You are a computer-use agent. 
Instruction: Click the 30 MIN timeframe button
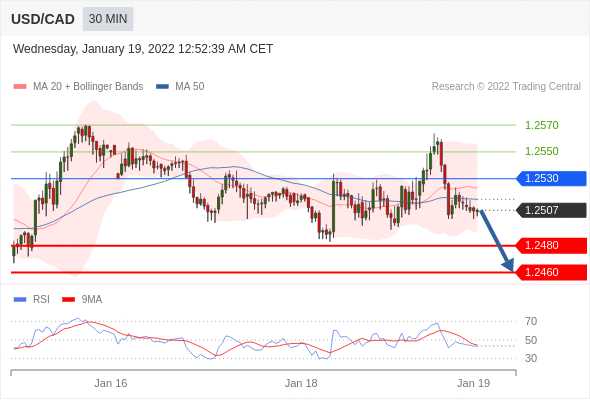tap(108, 19)
